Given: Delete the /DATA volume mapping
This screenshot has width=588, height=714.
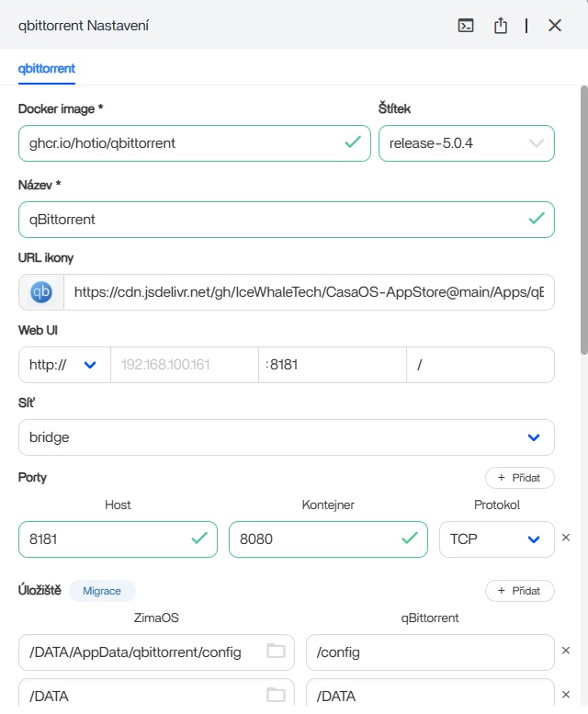Looking at the screenshot, I should coord(566,696).
